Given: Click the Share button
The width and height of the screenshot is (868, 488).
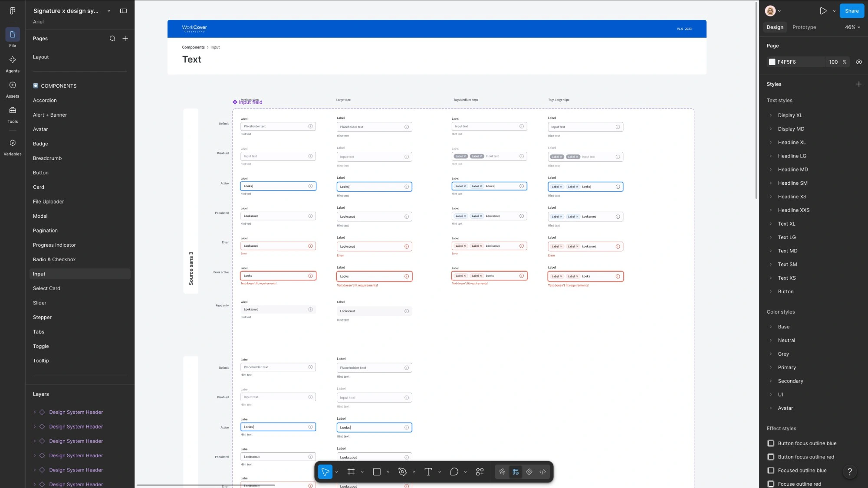Looking at the screenshot, I should coord(852,11).
